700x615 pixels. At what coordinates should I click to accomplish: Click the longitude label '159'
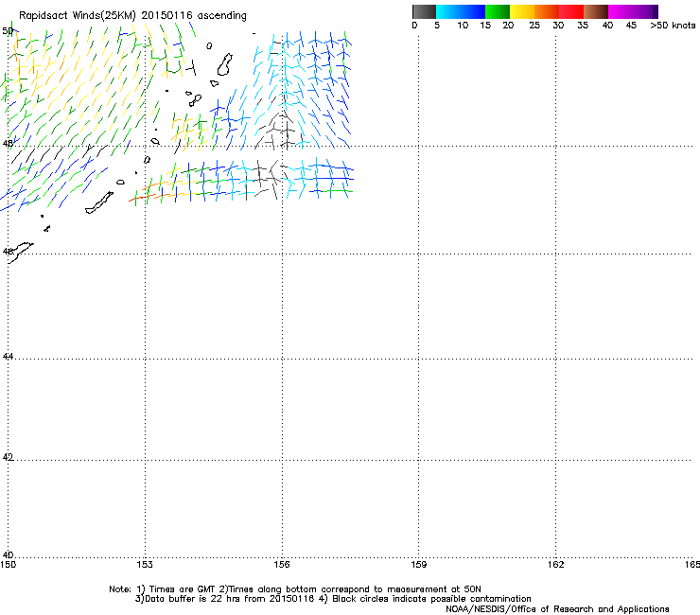tap(419, 565)
